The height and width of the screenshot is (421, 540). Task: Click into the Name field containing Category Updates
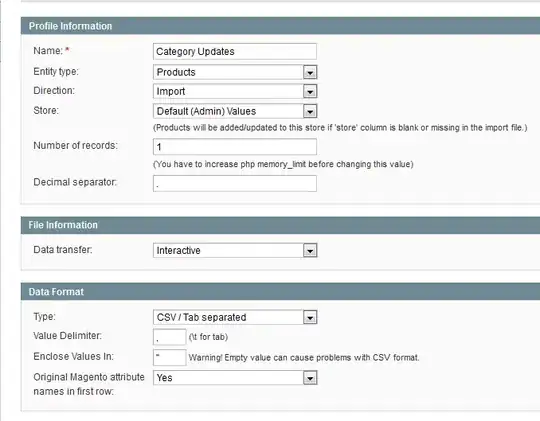pyautogui.click(x=235, y=52)
